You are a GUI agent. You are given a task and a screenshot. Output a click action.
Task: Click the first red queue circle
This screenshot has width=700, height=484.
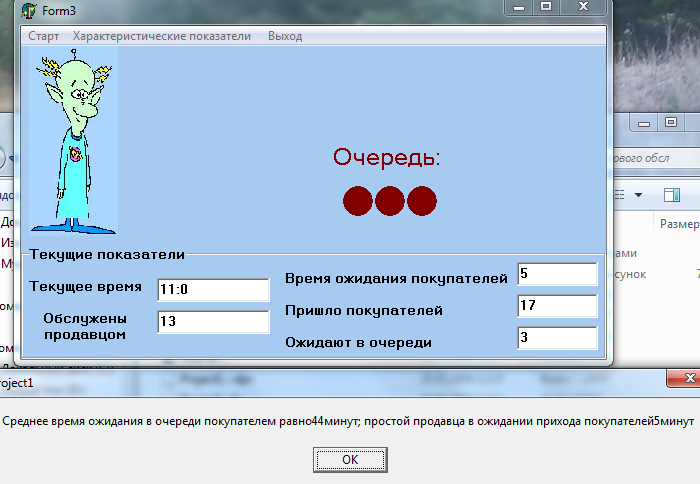pos(358,201)
